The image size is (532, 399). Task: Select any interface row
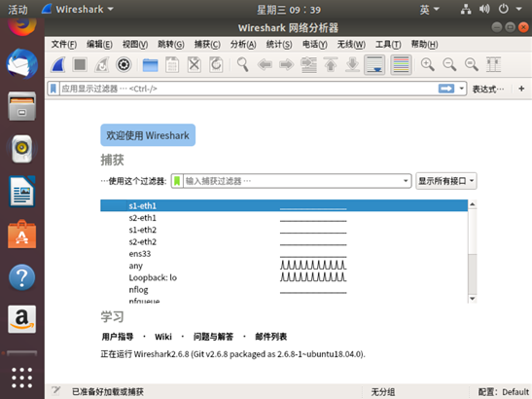point(284,266)
